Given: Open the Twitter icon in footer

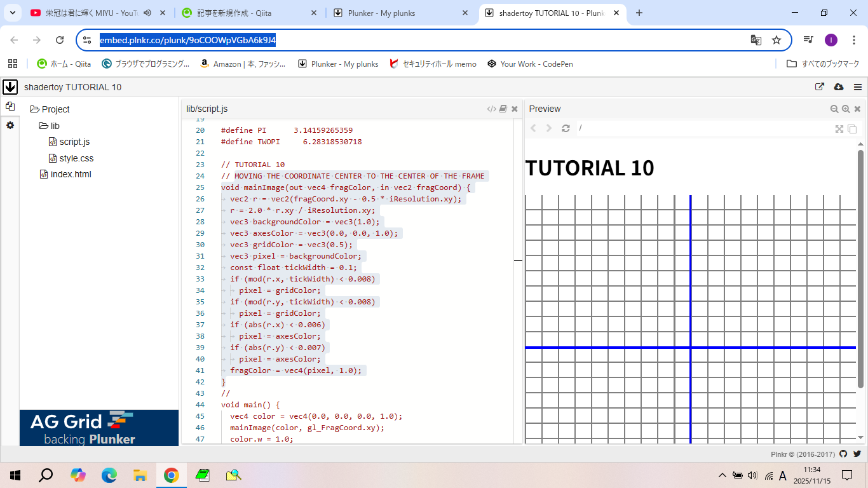Looking at the screenshot, I should (857, 454).
